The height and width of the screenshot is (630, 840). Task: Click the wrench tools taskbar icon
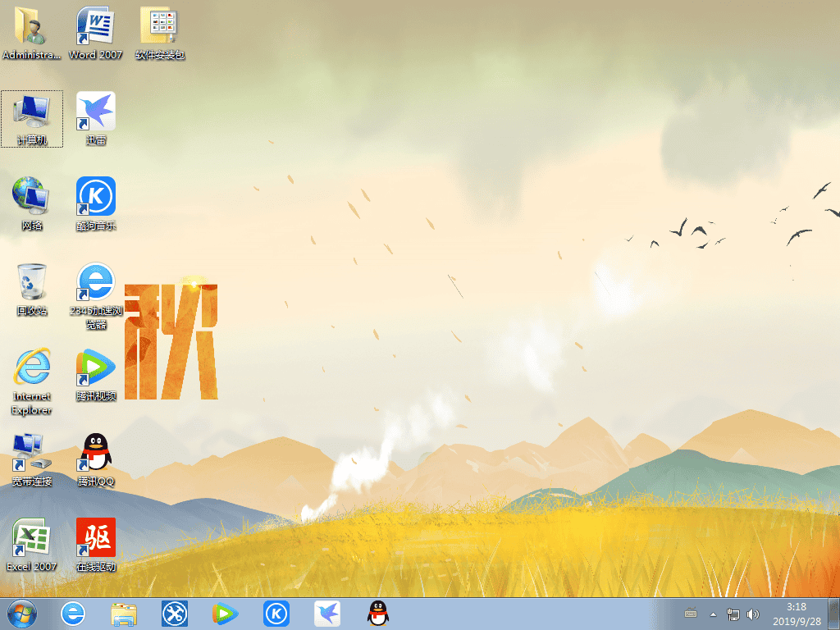(x=175, y=614)
